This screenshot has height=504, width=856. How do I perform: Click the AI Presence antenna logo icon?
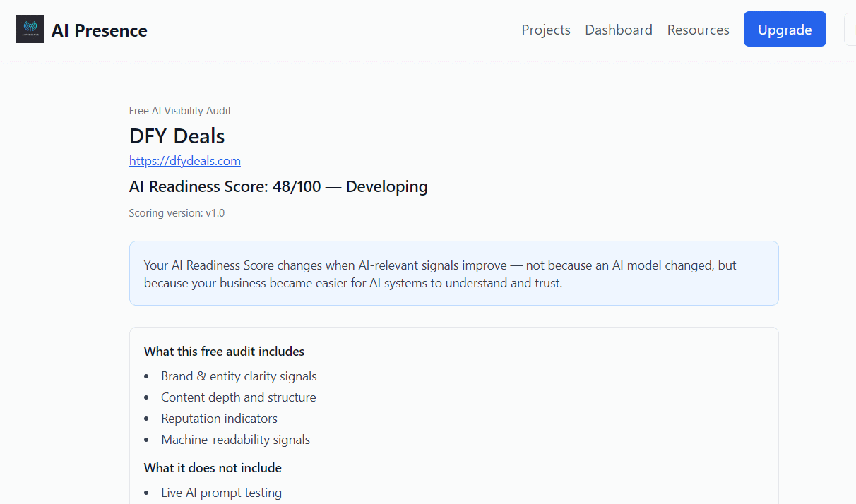coord(30,29)
